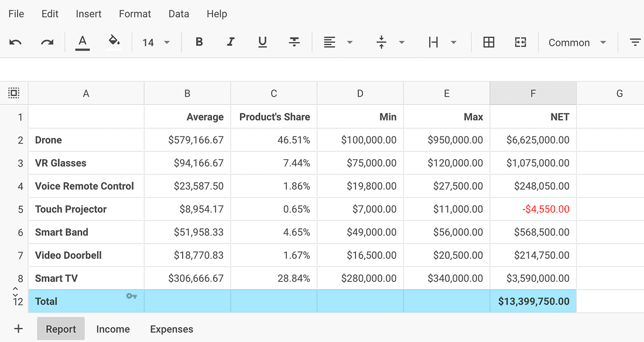Image resolution: width=644 pixels, height=342 pixels.
Task: Select the Voice Remote Control cell
Action: click(x=86, y=186)
